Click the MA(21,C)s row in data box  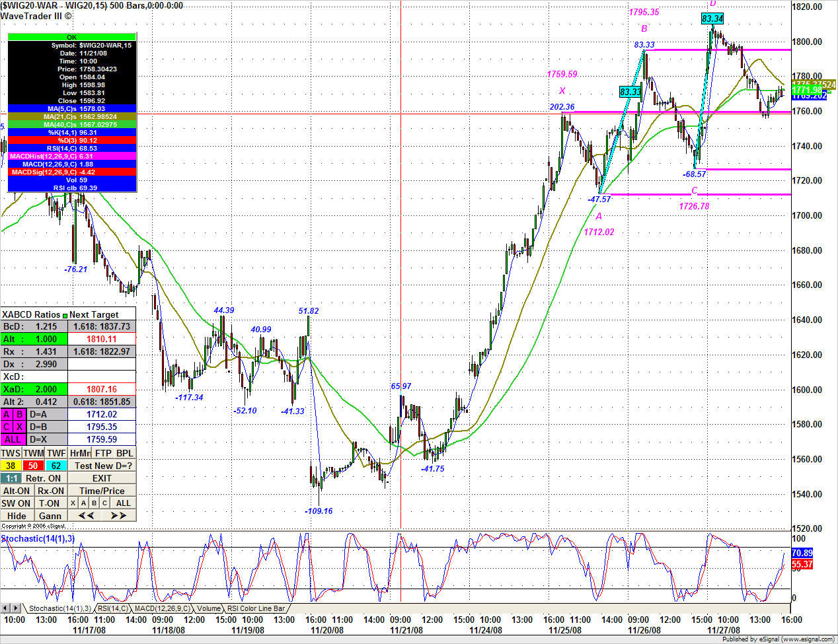tap(72, 116)
